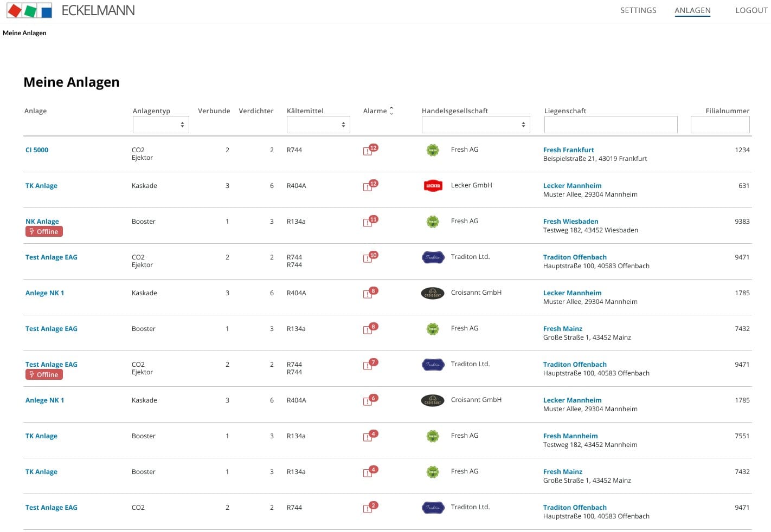This screenshot has height=532, width=771.
Task: Select the R134a cell in NK Anlage row
Action: coord(296,222)
